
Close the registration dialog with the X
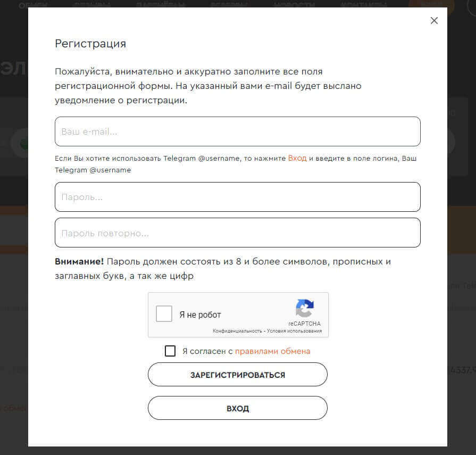pos(434,21)
